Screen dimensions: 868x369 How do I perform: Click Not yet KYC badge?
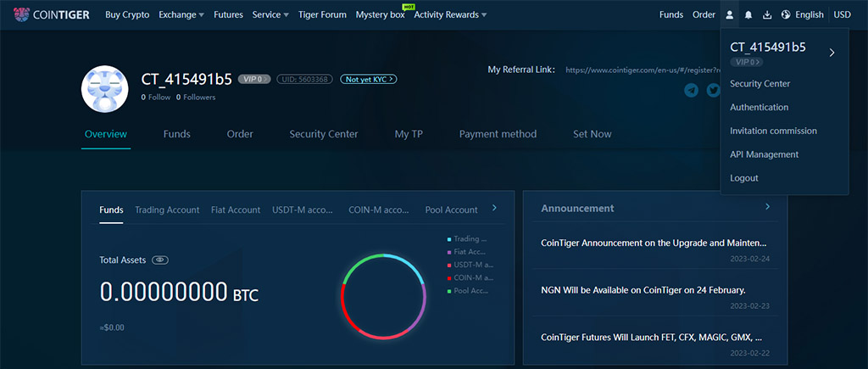(369, 79)
